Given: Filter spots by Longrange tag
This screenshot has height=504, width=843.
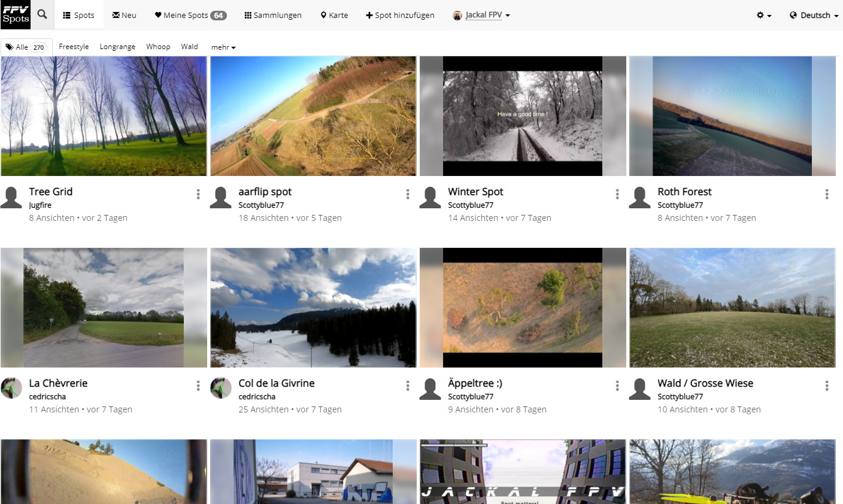Looking at the screenshot, I should point(117,47).
